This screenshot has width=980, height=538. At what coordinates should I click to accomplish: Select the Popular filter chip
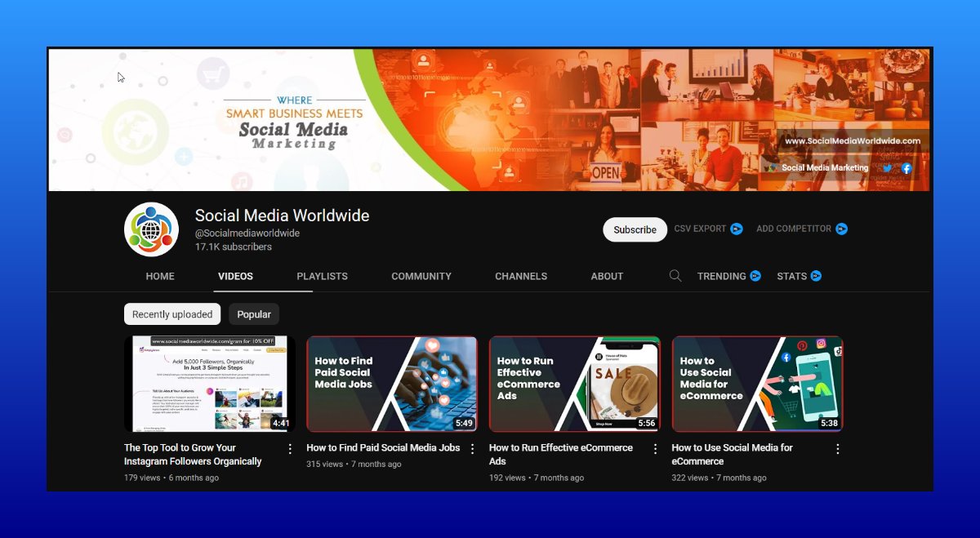254,314
